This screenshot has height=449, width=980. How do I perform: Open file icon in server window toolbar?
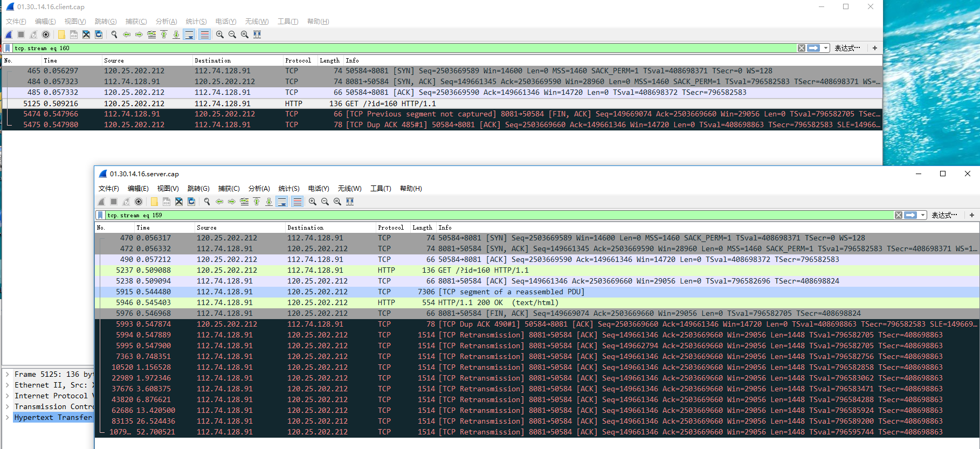pos(154,202)
